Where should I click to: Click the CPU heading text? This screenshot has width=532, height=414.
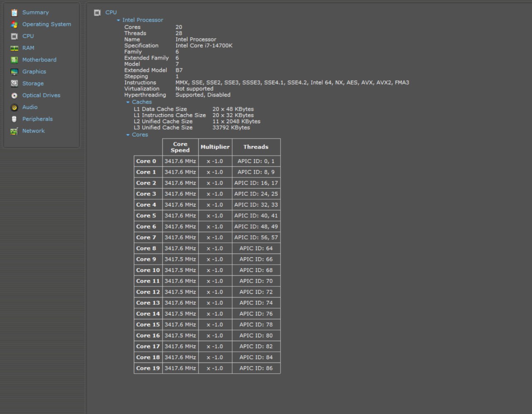click(111, 12)
